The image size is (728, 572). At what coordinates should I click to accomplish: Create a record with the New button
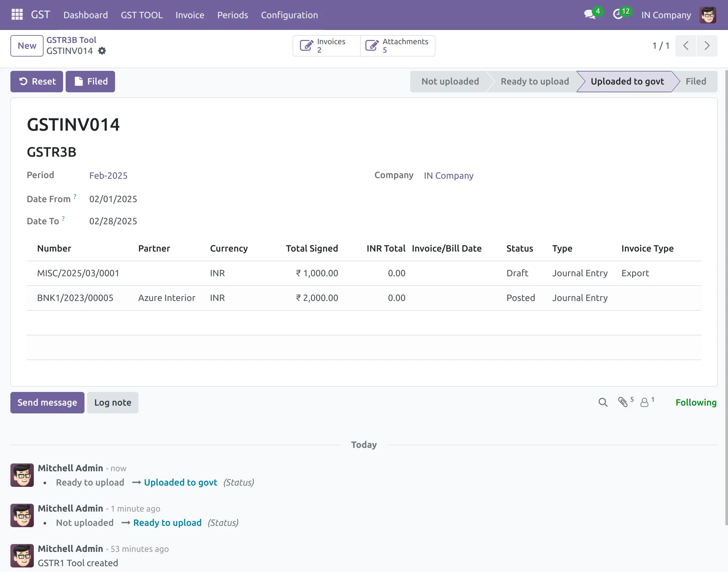coord(26,45)
